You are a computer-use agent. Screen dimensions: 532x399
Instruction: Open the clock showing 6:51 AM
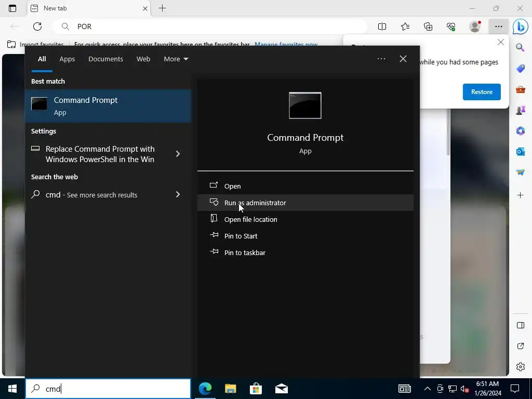[x=487, y=389]
